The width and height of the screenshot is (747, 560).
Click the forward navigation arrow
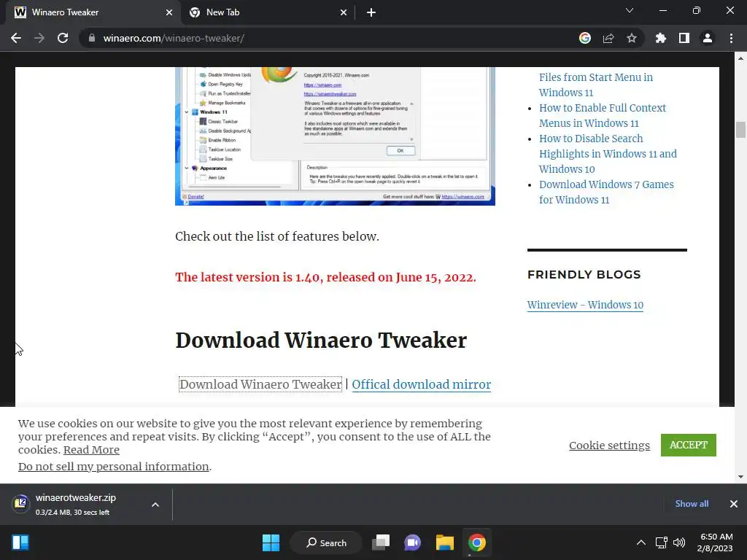tap(39, 38)
